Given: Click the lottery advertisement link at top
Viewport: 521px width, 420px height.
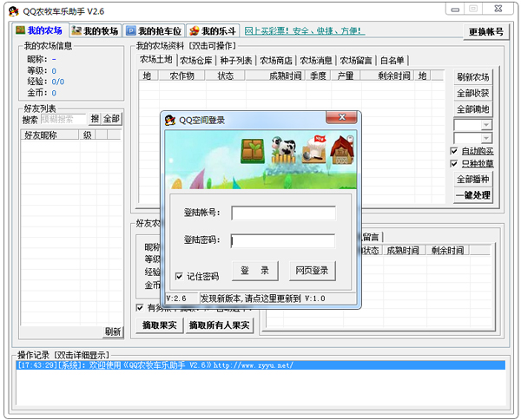Looking at the screenshot, I should 304,31.
